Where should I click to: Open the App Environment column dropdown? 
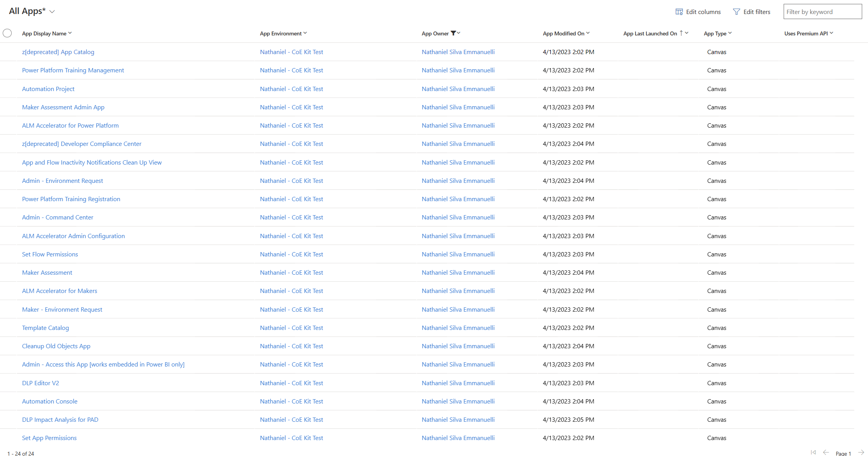(306, 33)
